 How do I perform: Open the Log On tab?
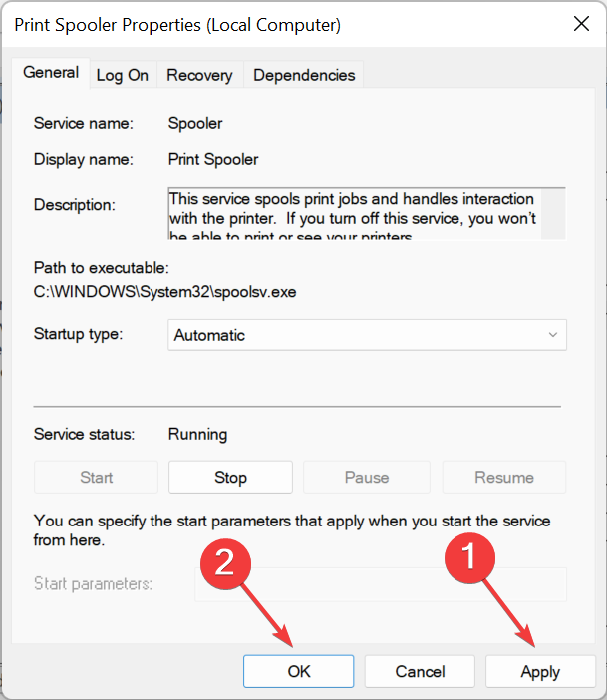point(123,75)
